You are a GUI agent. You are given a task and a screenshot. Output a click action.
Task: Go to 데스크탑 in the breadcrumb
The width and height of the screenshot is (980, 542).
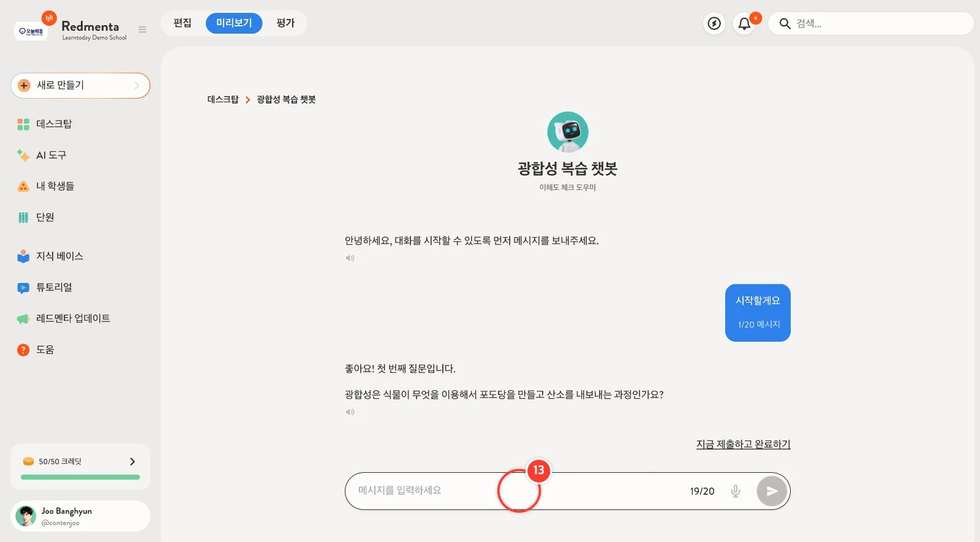[x=223, y=99]
